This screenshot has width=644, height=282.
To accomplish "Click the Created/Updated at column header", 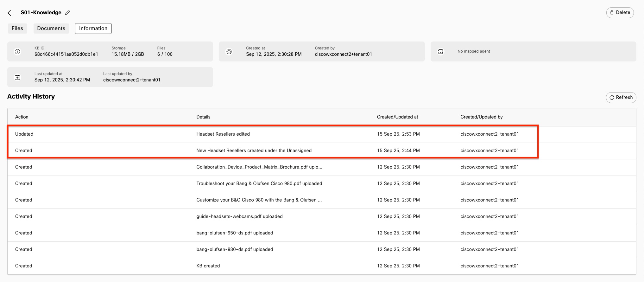I will pos(397,117).
